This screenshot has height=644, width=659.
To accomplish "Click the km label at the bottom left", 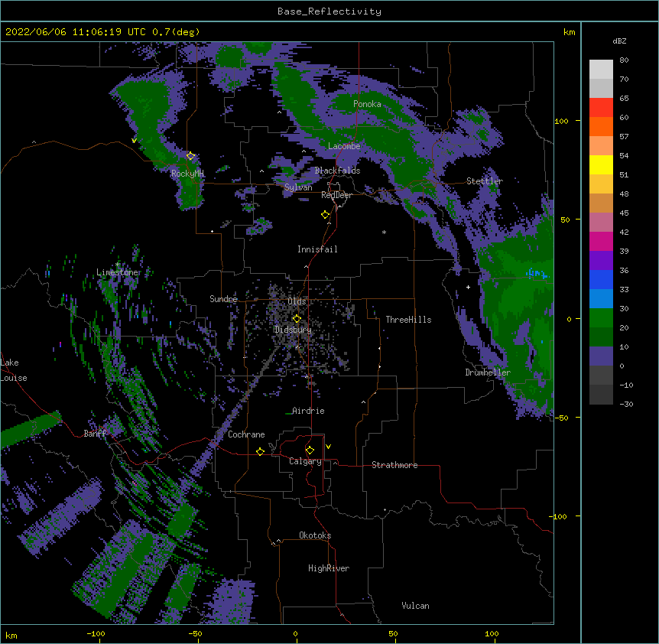I will coord(11,635).
